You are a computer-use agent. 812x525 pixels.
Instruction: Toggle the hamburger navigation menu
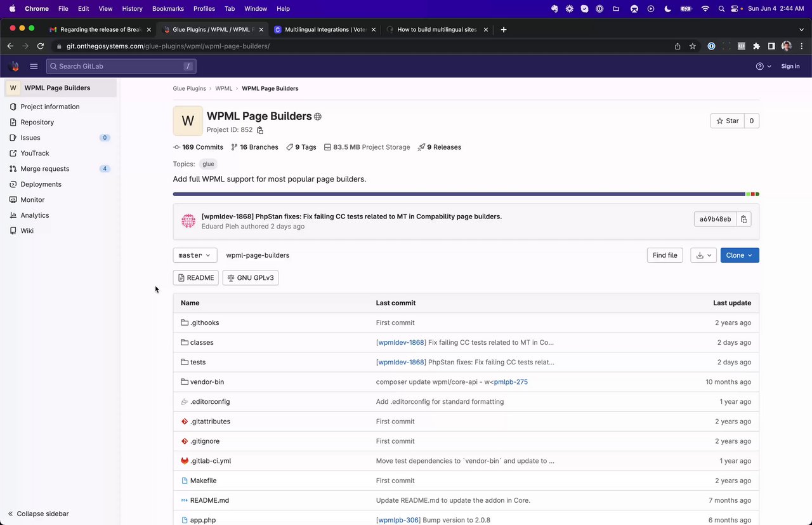point(34,66)
